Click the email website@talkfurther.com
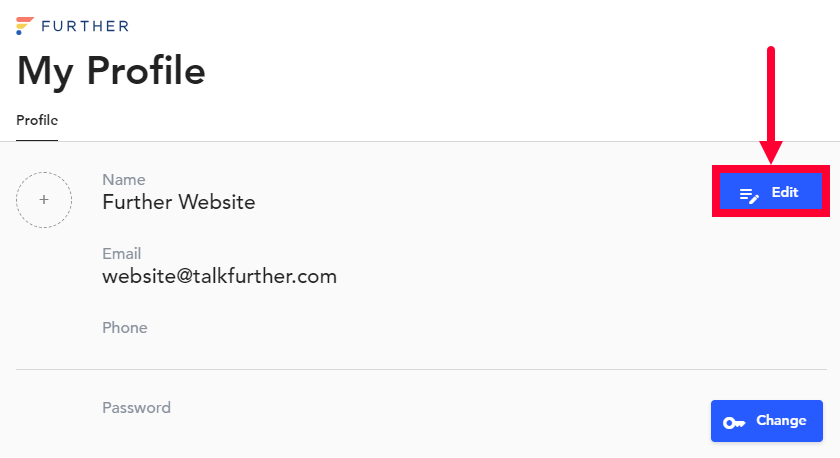 click(220, 276)
